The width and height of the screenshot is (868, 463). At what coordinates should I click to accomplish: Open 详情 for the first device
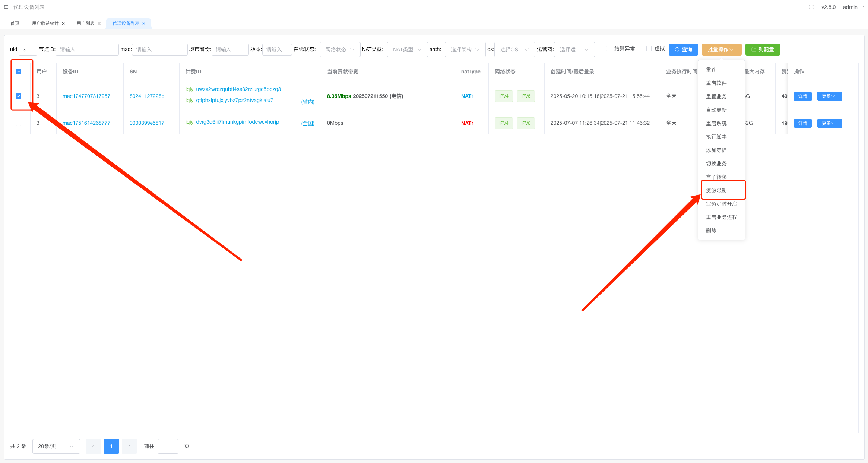click(802, 96)
